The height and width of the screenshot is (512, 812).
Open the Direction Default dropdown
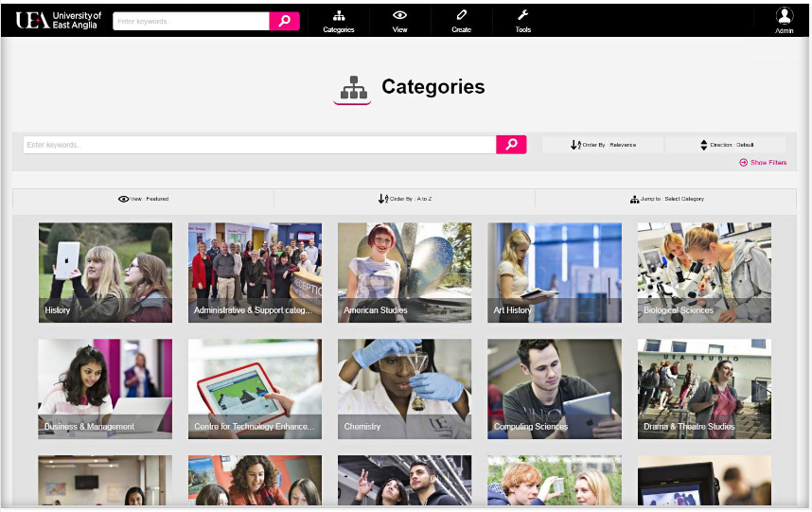pyautogui.click(x=726, y=145)
